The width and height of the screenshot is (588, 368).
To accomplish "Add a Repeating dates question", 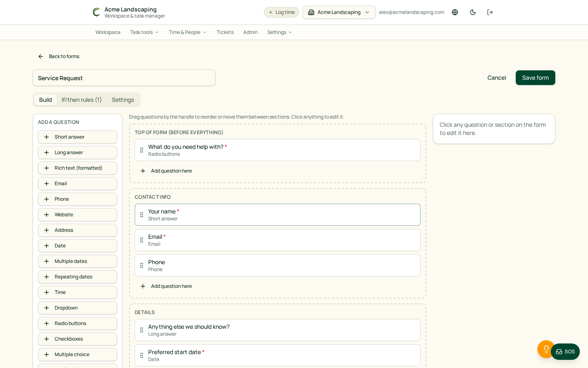I will pos(78,277).
